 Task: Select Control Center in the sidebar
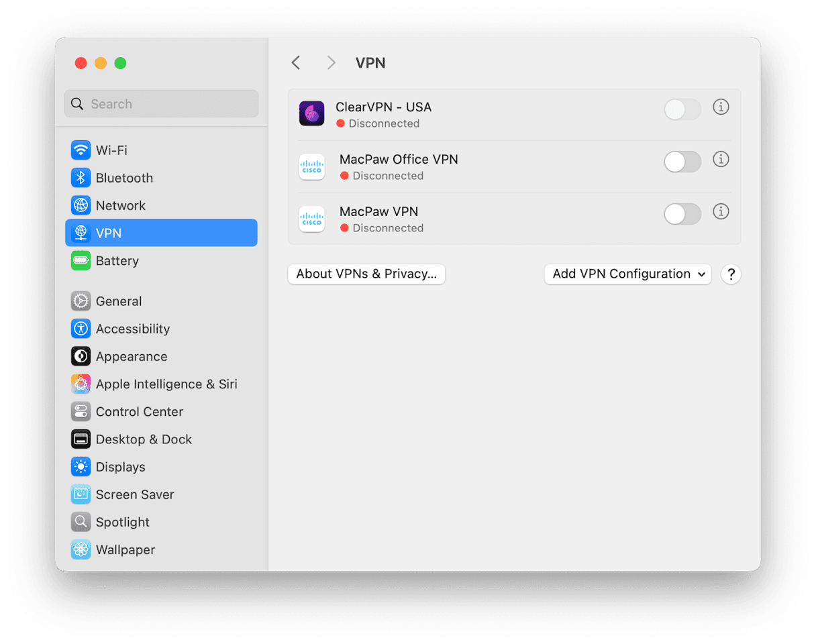[x=139, y=412]
